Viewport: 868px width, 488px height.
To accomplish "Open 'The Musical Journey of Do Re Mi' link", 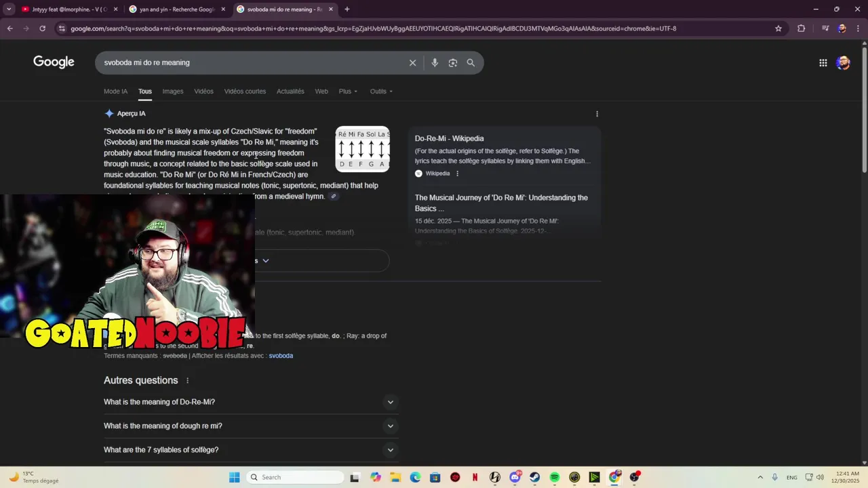I will coord(501,203).
